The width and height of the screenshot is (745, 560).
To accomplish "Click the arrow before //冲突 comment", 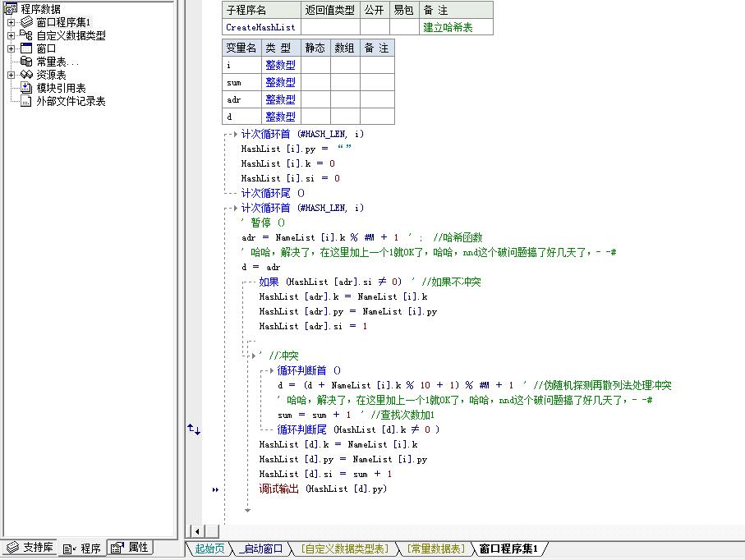I will click(254, 356).
